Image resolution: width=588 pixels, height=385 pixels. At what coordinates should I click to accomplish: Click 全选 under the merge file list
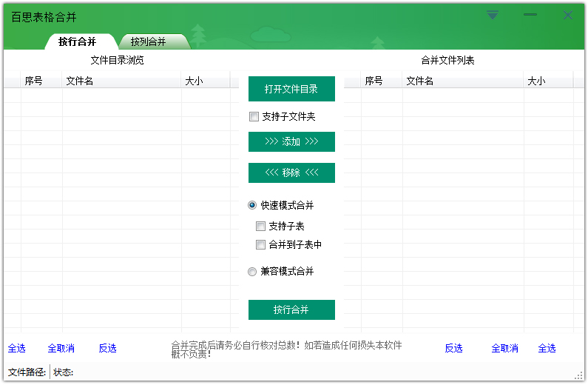pos(547,348)
